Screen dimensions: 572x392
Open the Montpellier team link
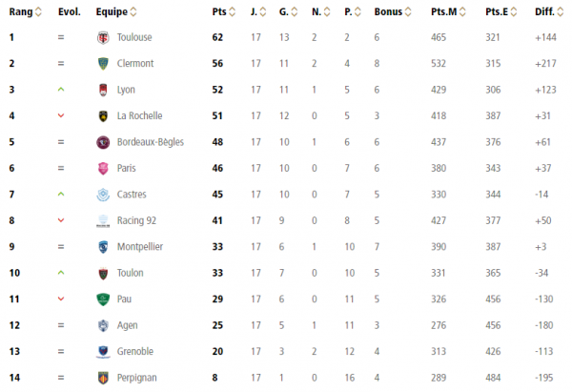[x=140, y=247]
